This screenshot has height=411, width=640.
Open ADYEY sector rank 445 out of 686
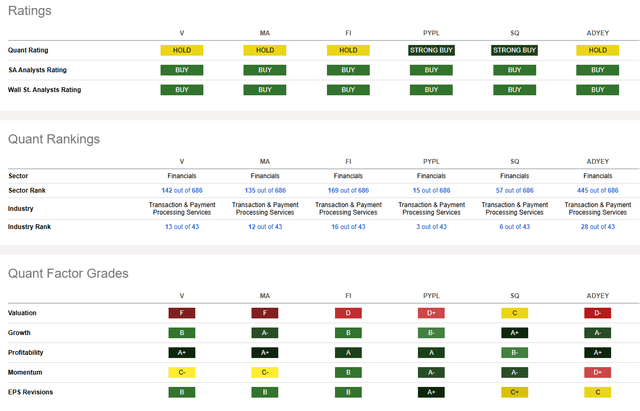pyautogui.click(x=598, y=191)
